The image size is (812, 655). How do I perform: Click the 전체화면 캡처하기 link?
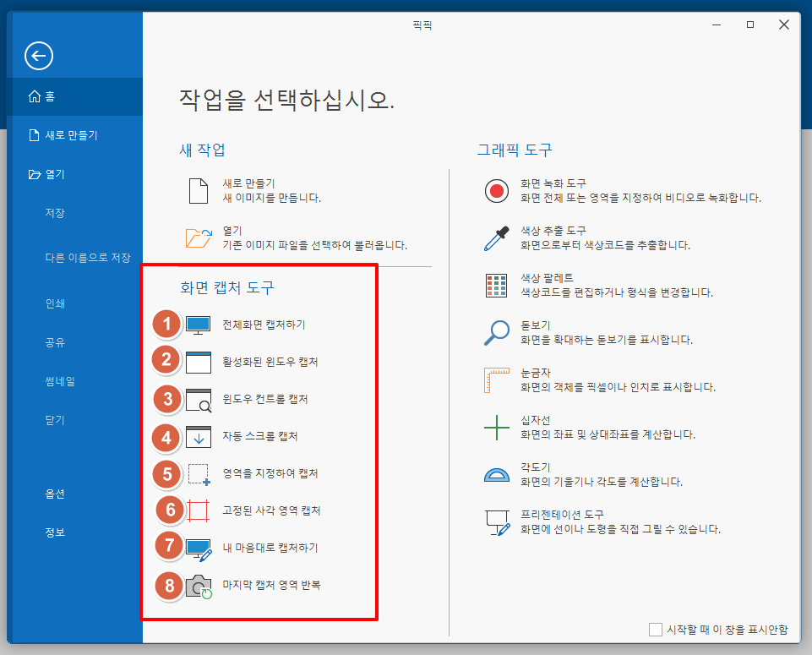click(264, 325)
